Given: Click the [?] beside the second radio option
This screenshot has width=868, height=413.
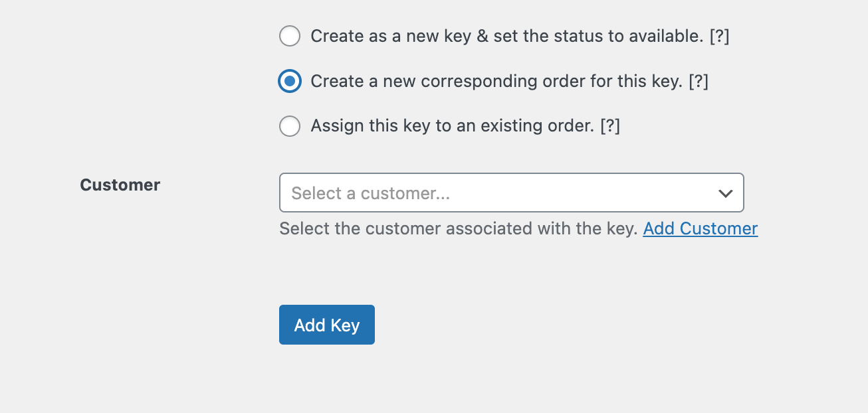Looking at the screenshot, I should coord(699,80).
